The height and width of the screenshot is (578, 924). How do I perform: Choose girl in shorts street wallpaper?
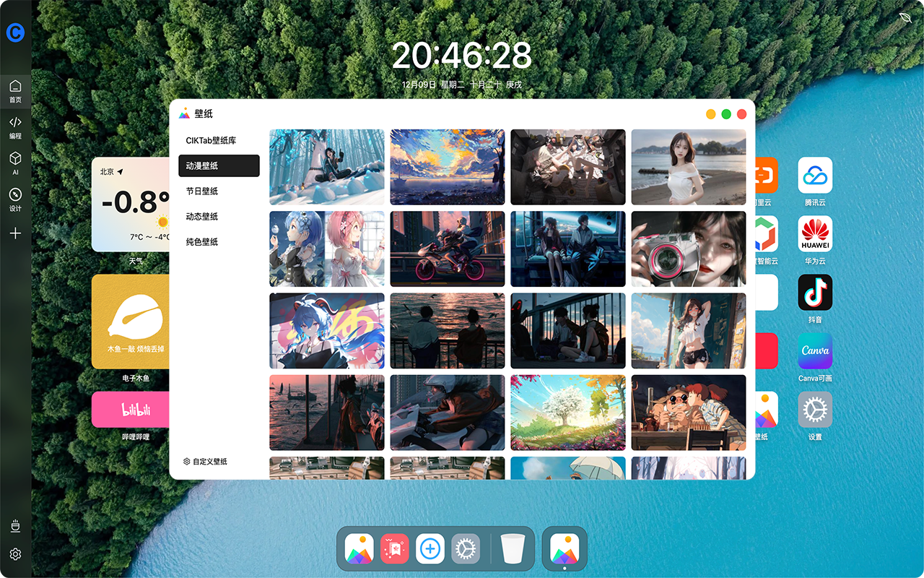coord(689,331)
